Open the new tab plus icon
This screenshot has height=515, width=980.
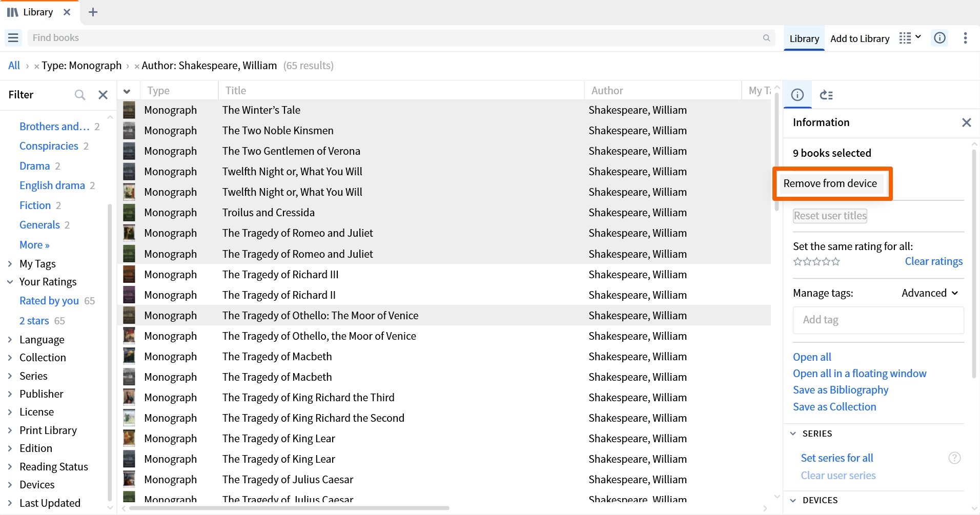pos(93,12)
